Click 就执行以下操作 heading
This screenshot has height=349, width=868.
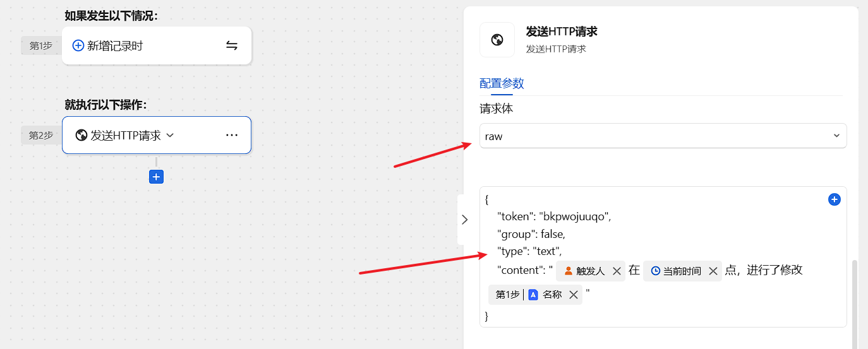pyautogui.click(x=105, y=105)
